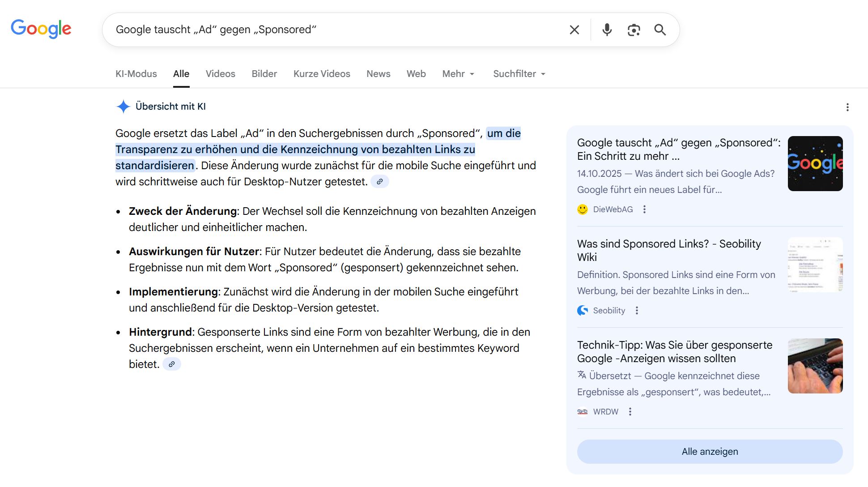Click the translate icon on the WRDW result
Screen dimensions: 868x487
pyautogui.click(x=582, y=376)
